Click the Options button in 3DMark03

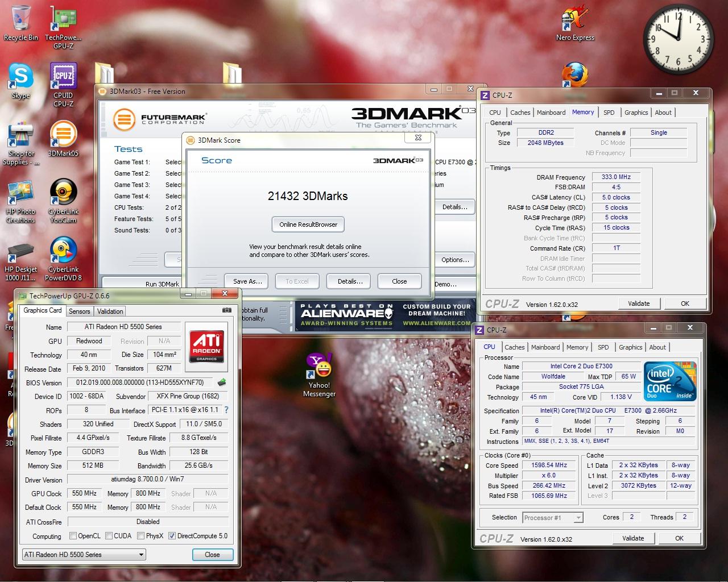455,260
